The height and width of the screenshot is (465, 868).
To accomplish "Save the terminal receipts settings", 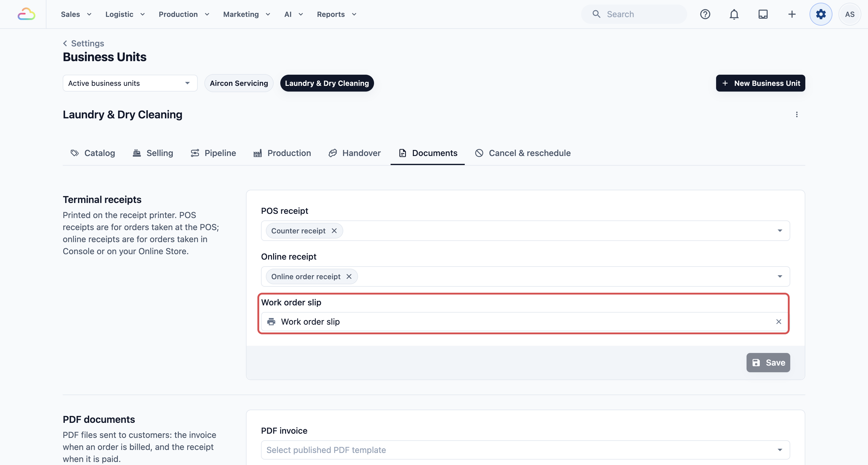I will point(768,362).
